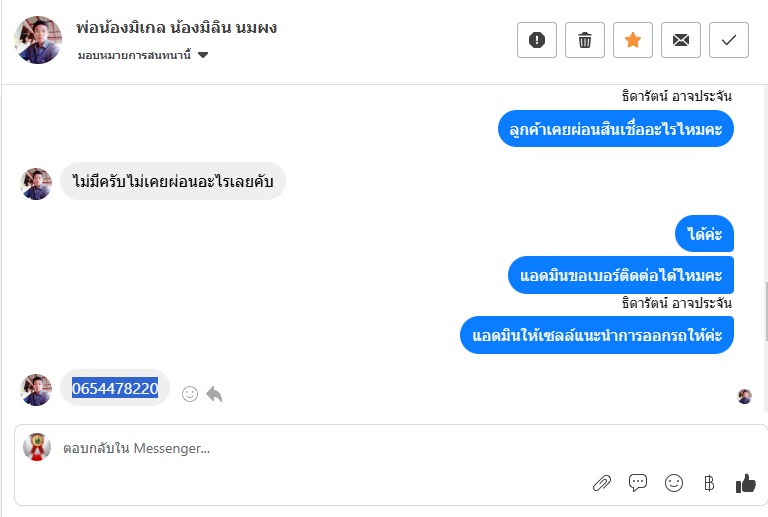Click the baht payment request icon
Screen dimensions: 768x517
pyautogui.click(x=709, y=483)
